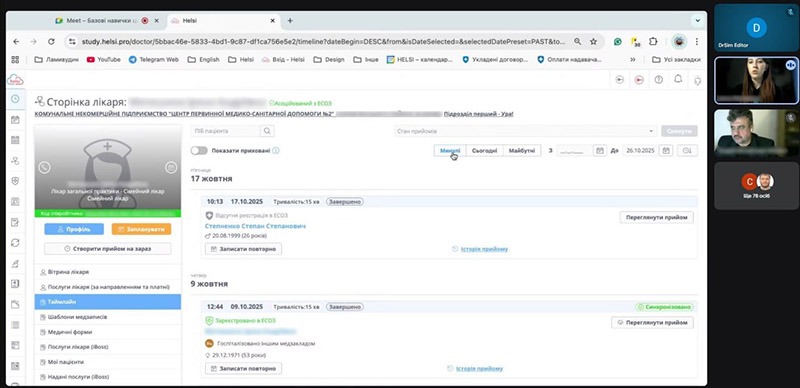Click the yellow extension icon with badge 38
800x388 pixels.
tap(636, 41)
